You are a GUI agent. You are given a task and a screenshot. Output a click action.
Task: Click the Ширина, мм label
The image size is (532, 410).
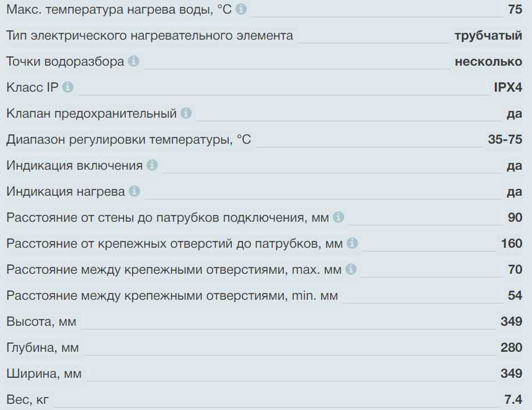[x=43, y=373]
